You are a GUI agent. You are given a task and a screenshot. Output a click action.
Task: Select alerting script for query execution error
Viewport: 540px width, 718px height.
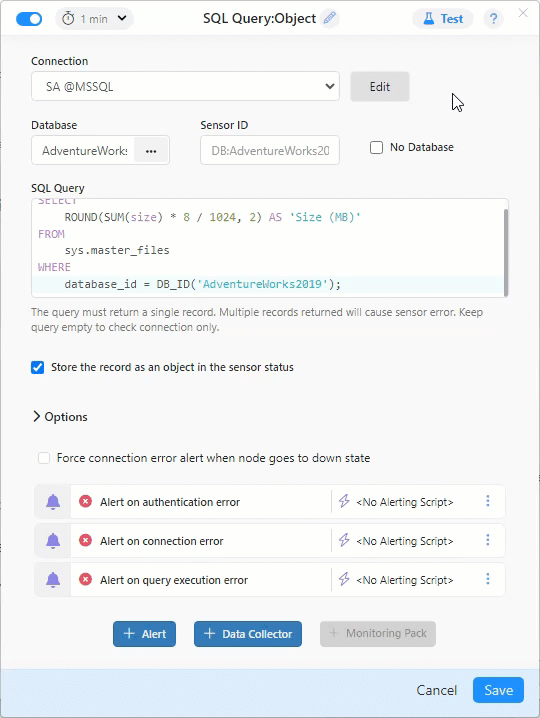[x=405, y=580]
